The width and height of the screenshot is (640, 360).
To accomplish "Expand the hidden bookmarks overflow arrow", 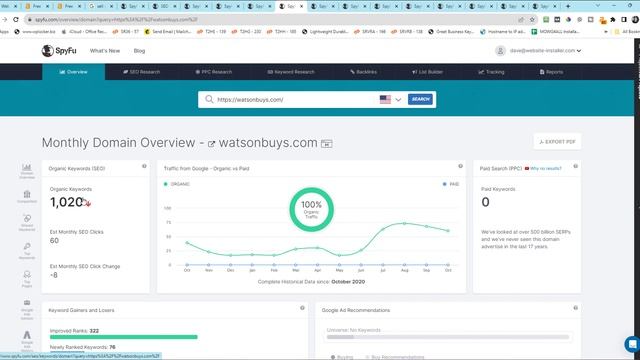I will point(606,31).
